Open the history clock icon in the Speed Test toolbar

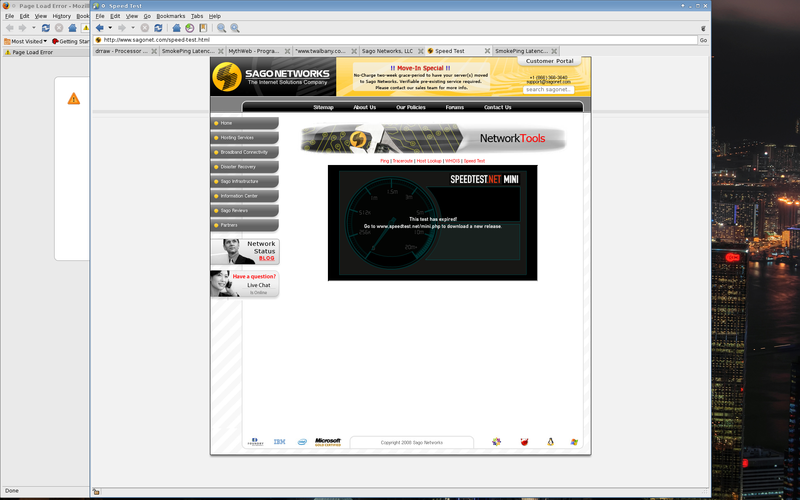190,28
